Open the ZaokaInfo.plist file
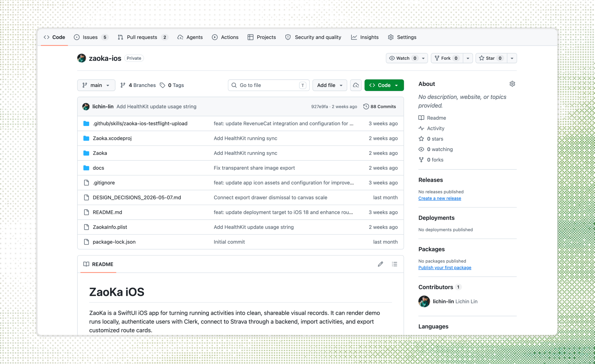Viewport: 595px width, 364px height. click(110, 227)
